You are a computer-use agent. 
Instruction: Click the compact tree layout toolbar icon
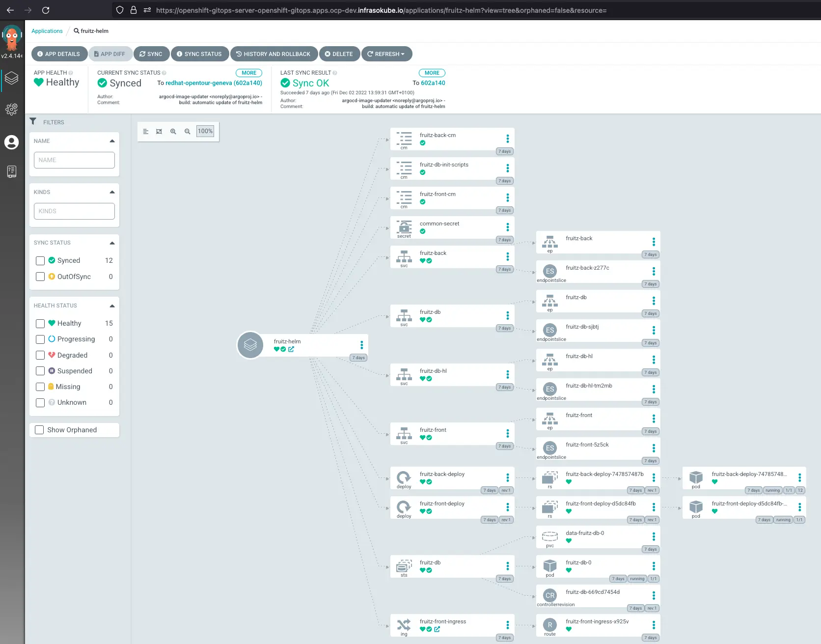point(145,132)
